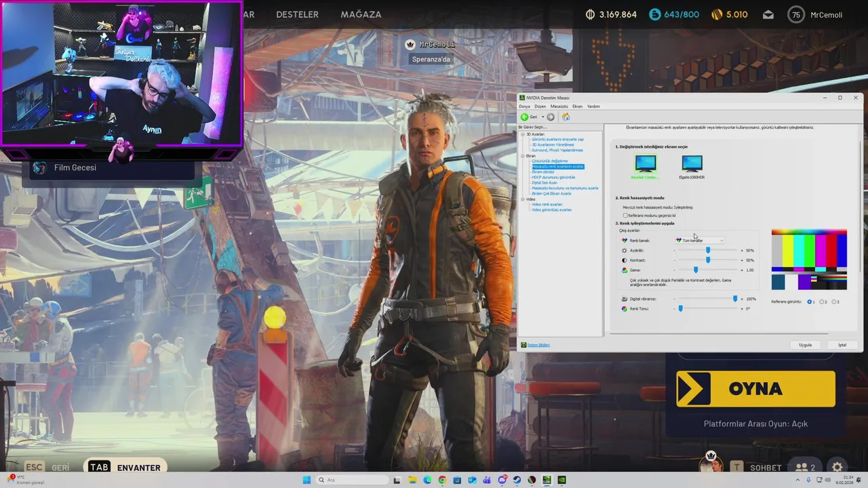Check Referans modunu geçersiz kıl checkbox

tap(625, 216)
